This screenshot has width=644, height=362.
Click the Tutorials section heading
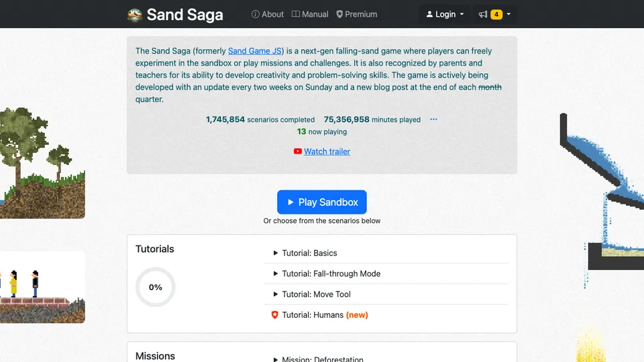tap(155, 249)
